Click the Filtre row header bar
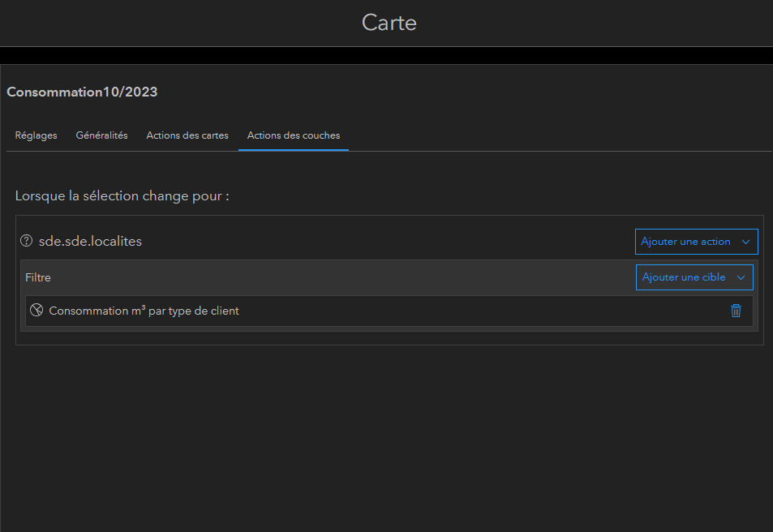773x532 pixels. [x=324, y=277]
